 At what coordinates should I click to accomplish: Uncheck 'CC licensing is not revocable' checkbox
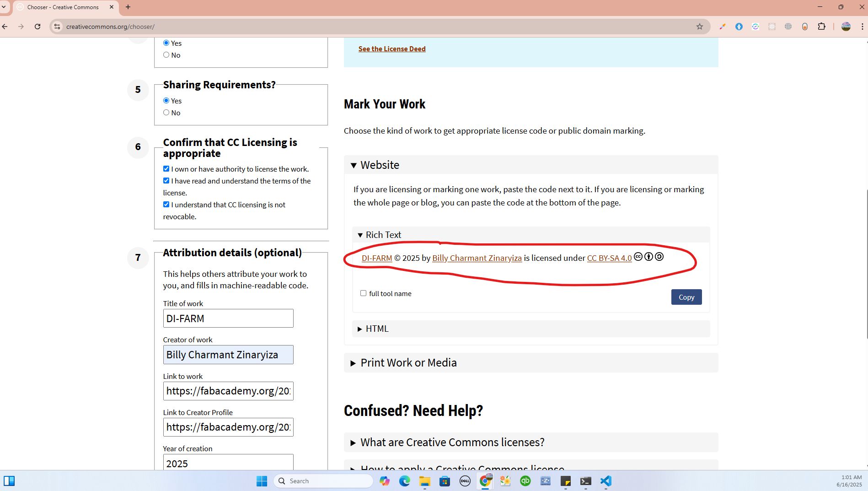coord(166,205)
